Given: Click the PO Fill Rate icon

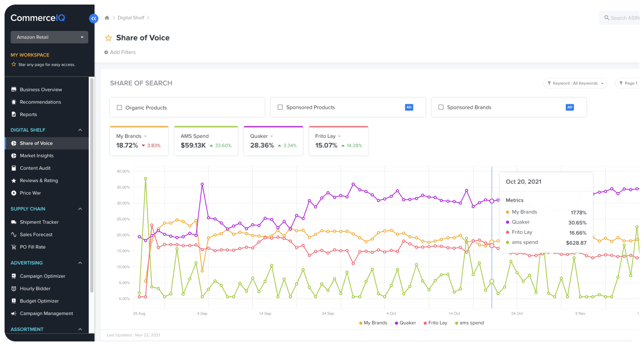Looking at the screenshot, I should (x=14, y=247).
